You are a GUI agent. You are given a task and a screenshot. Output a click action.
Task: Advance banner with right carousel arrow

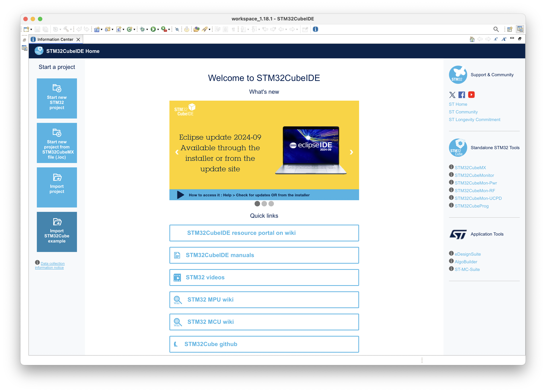click(351, 152)
